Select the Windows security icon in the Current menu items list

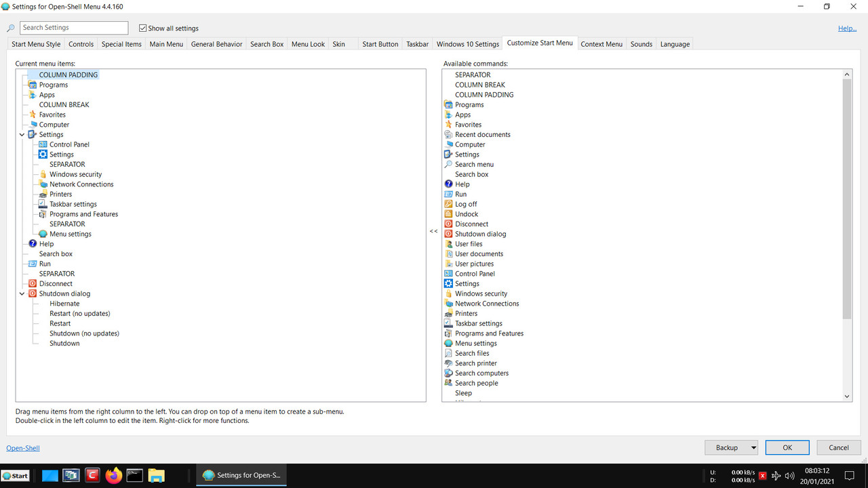tap(43, 174)
